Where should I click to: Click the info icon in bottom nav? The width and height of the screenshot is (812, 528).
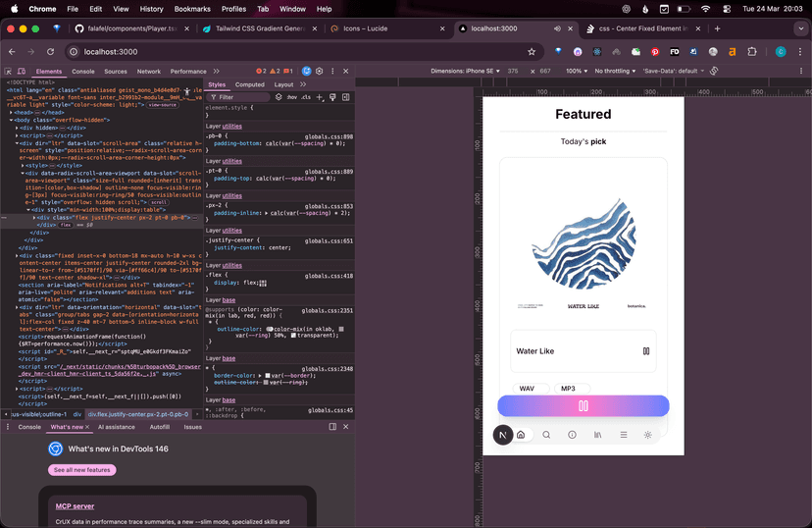tap(572, 435)
